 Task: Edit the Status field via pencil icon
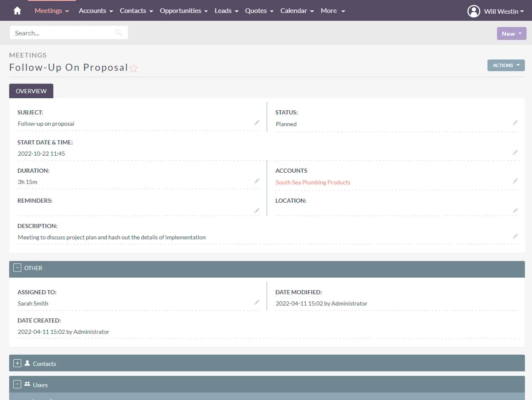(515, 123)
